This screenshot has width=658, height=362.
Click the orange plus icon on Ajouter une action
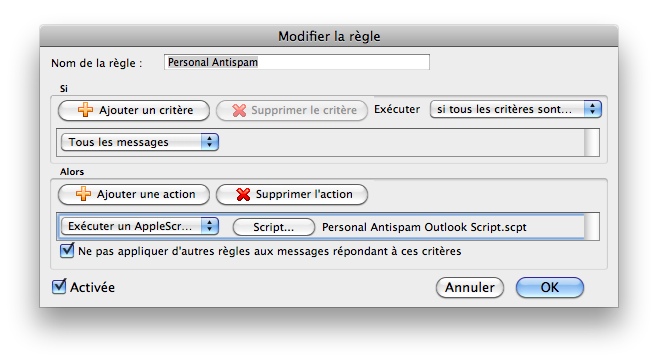tap(83, 194)
